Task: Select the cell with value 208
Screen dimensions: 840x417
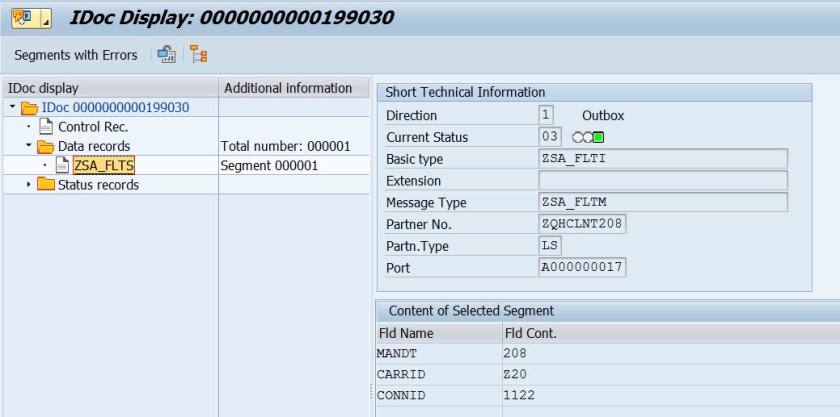Action: click(x=671, y=354)
